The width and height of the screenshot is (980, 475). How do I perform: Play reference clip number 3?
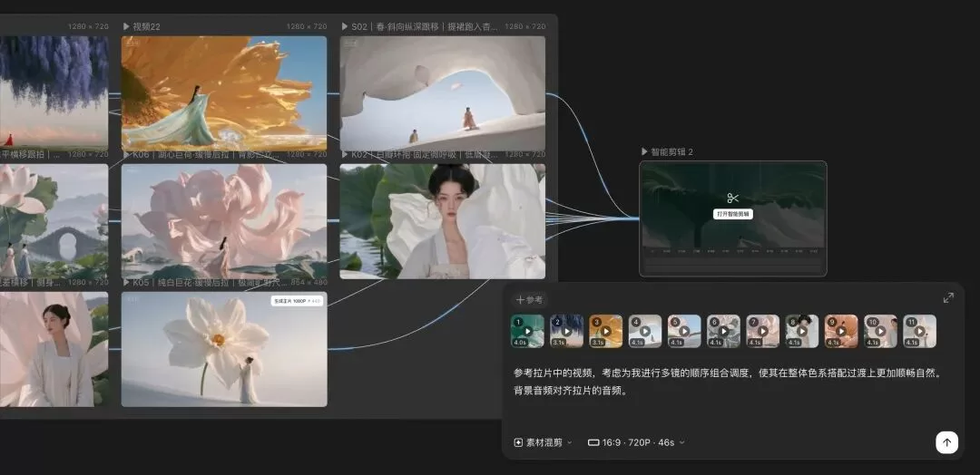(605, 331)
